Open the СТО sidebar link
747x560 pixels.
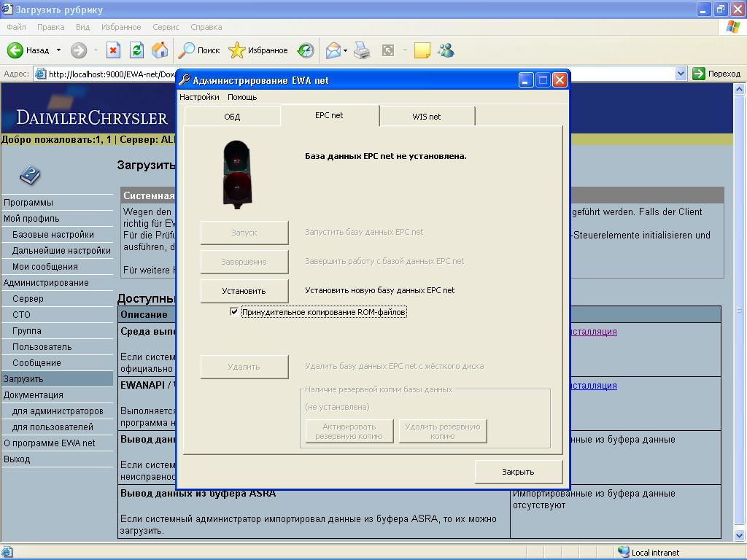(x=21, y=315)
